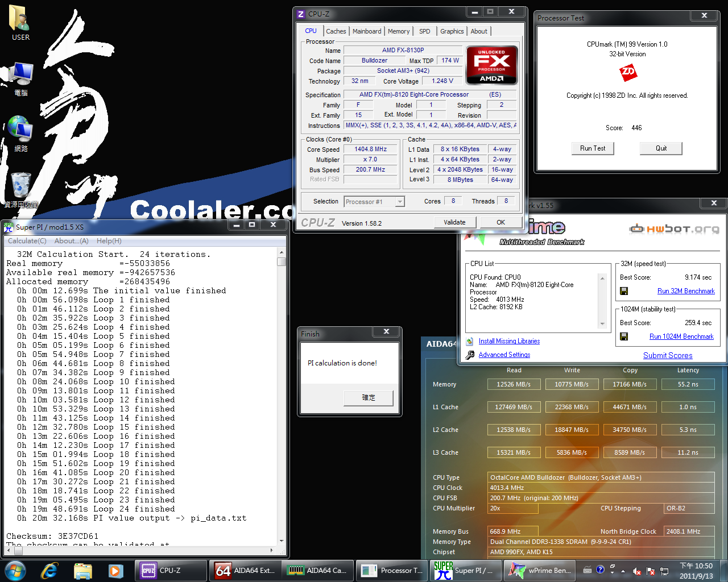Click the Windows Start button
The height and width of the screenshot is (582, 728).
15,570
